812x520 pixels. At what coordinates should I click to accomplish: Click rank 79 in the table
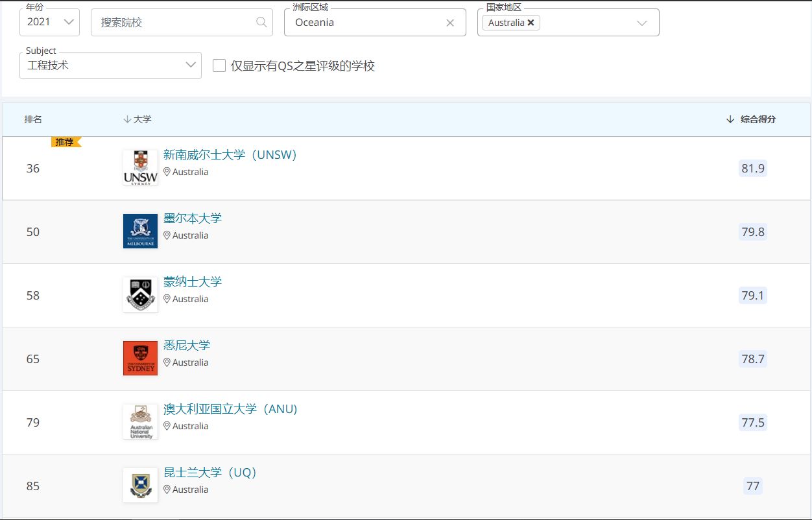pos(33,423)
